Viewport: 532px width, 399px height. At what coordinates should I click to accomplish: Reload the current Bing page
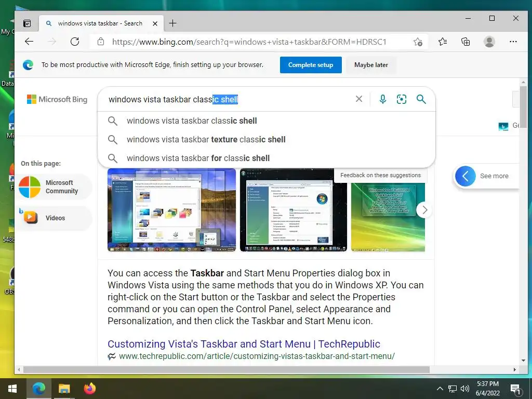pos(75,42)
